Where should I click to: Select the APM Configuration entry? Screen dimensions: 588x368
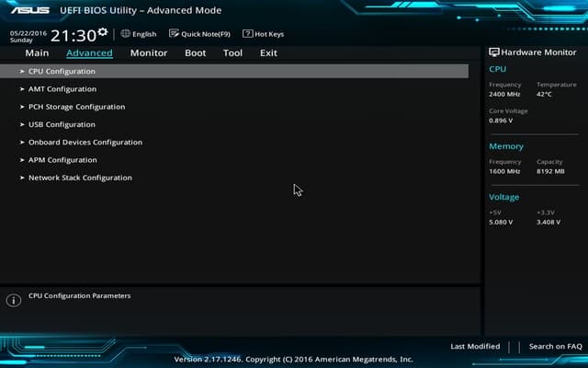click(62, 160)
